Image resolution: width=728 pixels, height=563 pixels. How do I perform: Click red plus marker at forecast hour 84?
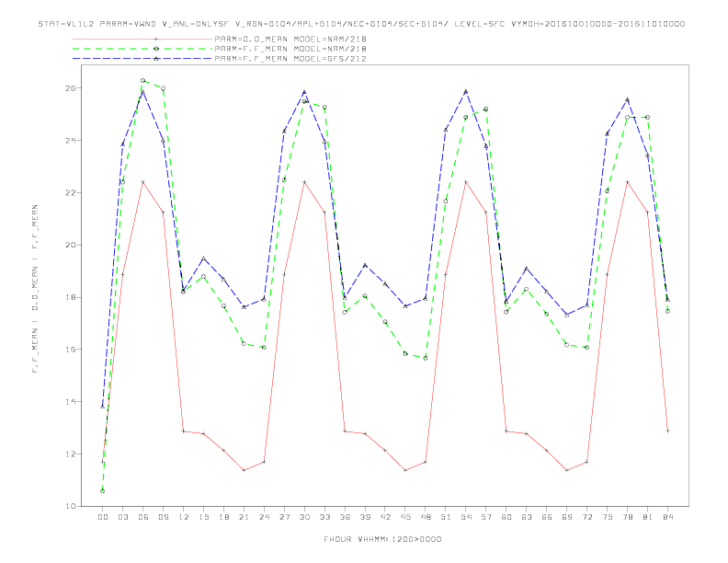point(667,431)
